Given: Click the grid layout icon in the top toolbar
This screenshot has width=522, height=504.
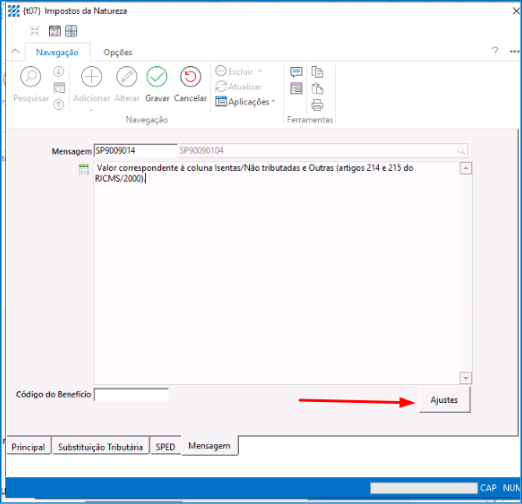Looking at the screenshot, I should pos(71,31).
